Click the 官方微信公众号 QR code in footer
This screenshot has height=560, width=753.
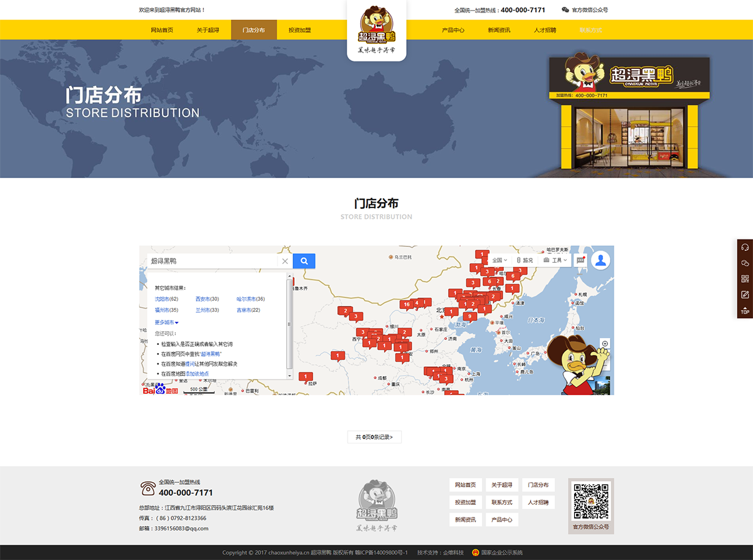(x=591, y=501)
